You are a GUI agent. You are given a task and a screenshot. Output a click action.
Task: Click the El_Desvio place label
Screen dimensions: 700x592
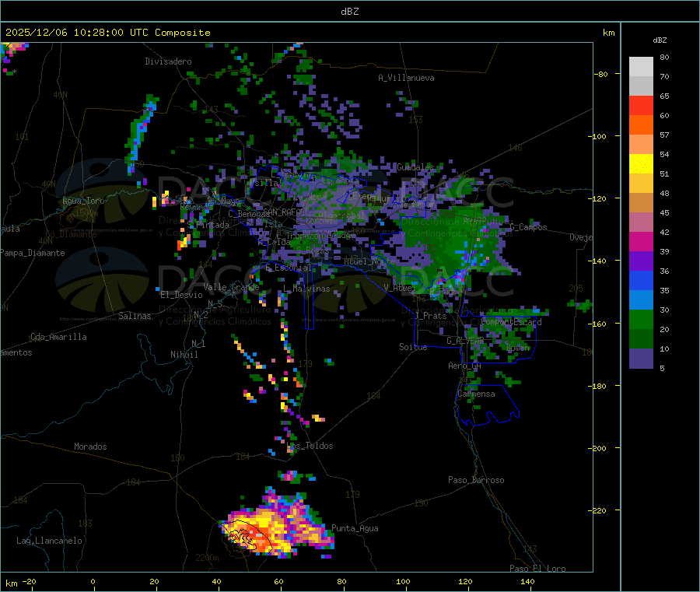[x=181, y=295]
